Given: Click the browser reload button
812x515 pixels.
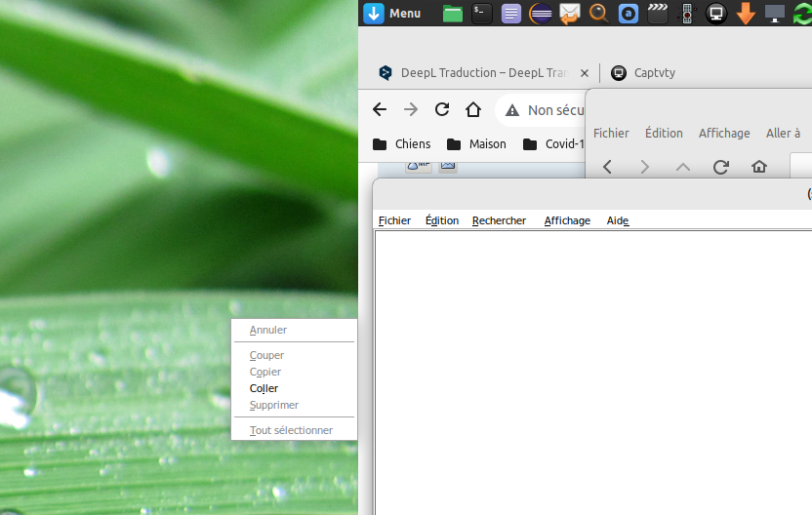Looking at the screenshot, I should point(442,110).
